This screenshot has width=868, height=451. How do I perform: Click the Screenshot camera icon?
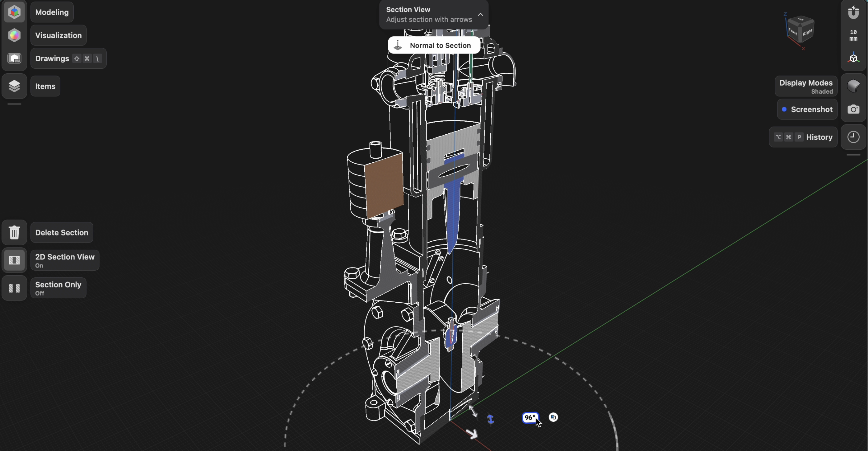[x=853, y=109]
